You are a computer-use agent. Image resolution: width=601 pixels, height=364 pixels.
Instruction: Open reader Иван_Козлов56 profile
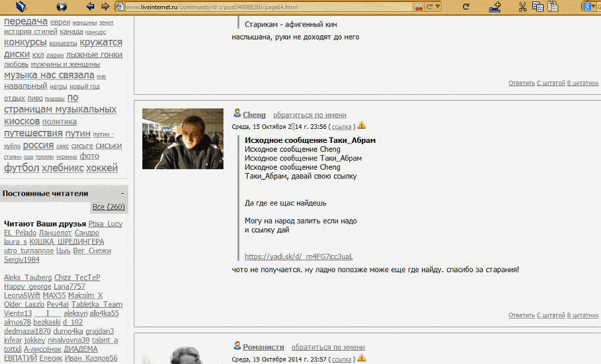91,358
